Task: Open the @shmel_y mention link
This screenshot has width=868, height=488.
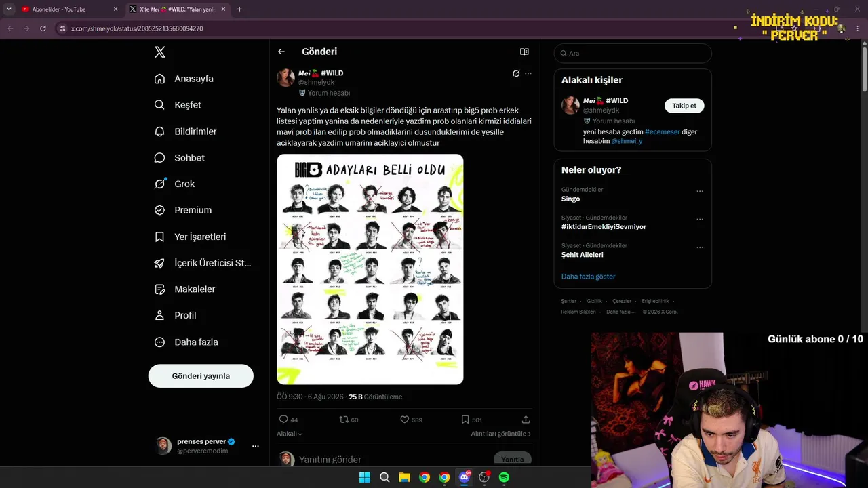Action: click(x=627, y=141)
